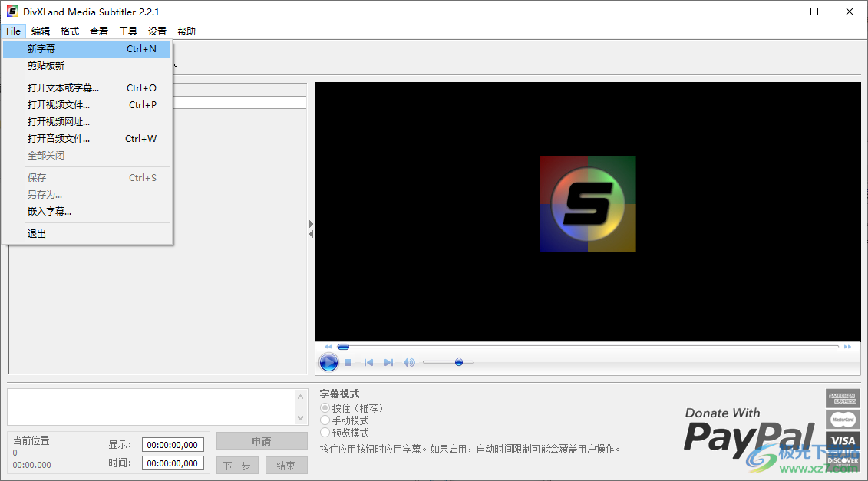Viewport: 868px width, 481px height.
Task: Click the blue Play button
Action: [x=328, y=363]
